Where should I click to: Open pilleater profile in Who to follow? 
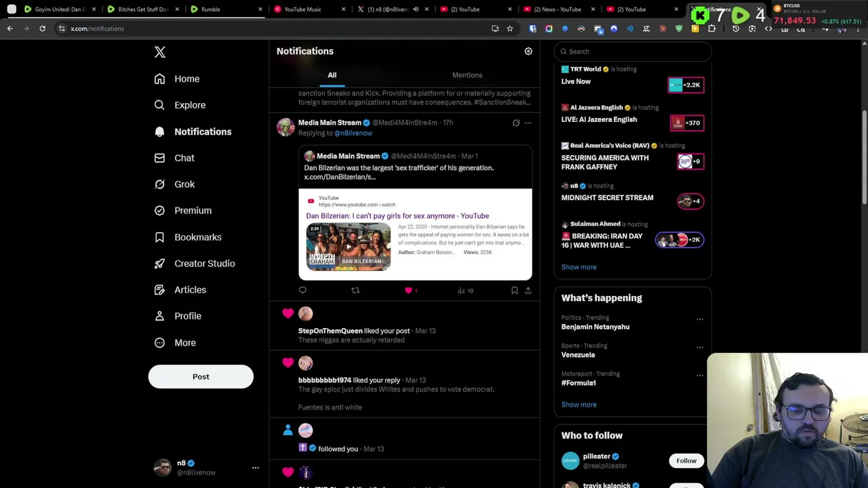click(x=596, y=457)
